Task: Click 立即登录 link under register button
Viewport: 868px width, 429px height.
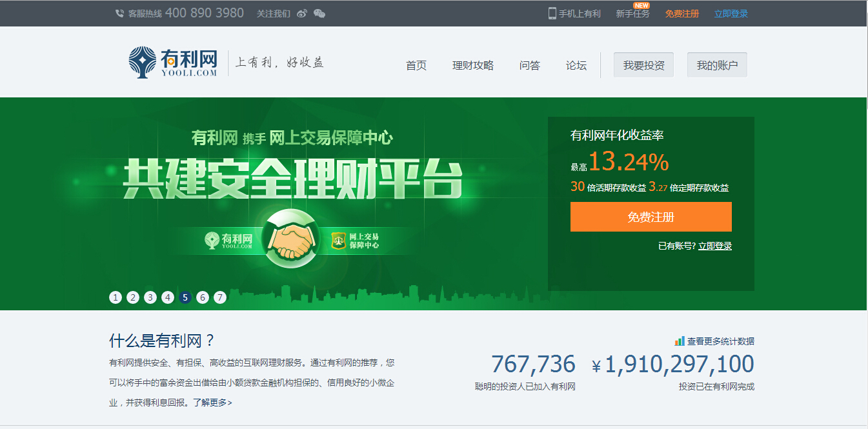Action: point(715,246)
